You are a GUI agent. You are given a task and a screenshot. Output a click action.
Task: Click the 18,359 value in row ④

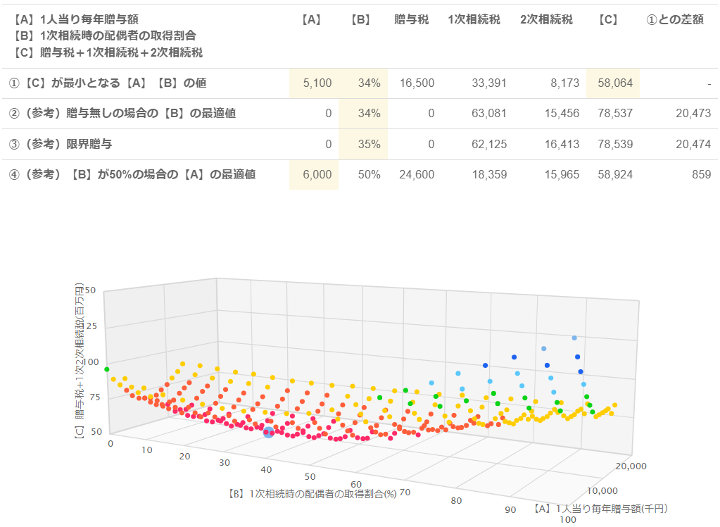tap(489, 174)
